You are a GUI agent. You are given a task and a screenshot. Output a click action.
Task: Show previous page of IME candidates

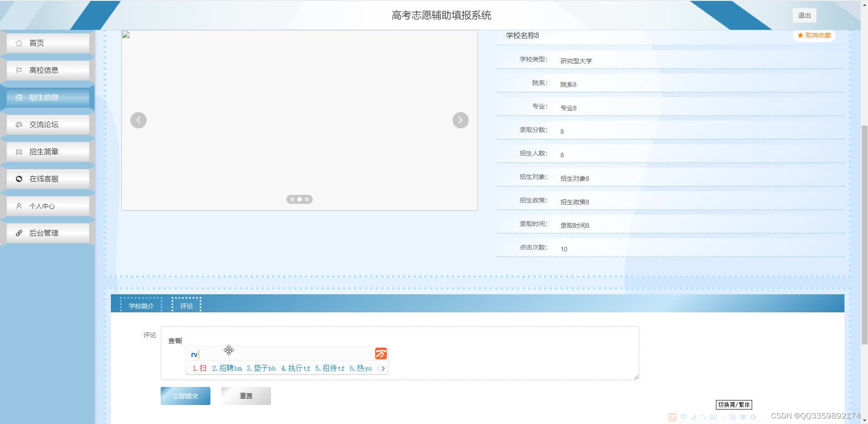tap(378, 369)
